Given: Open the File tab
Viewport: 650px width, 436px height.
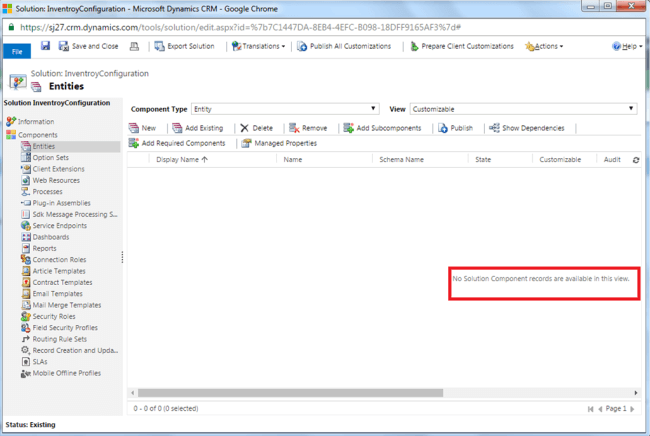Looking at the screenshot, I should (17, 51).
